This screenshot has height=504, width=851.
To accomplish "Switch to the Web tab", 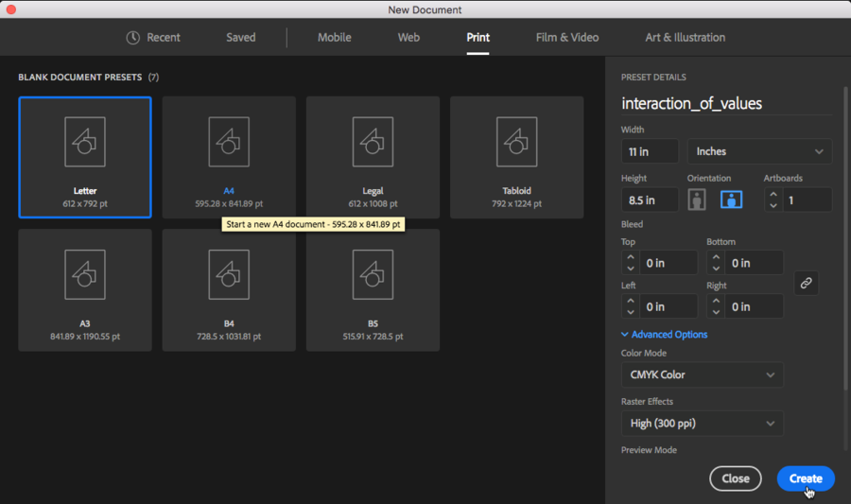I will coord(408,38).
